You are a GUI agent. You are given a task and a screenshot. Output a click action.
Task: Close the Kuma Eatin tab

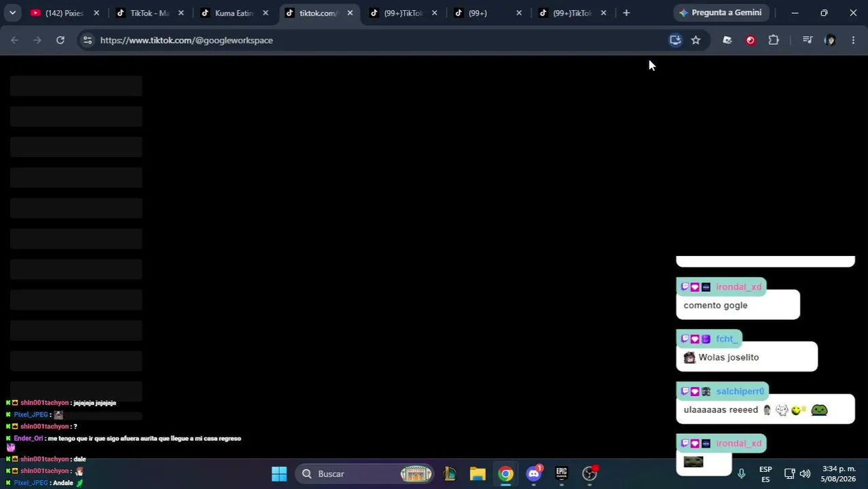[x=266, y=13]
